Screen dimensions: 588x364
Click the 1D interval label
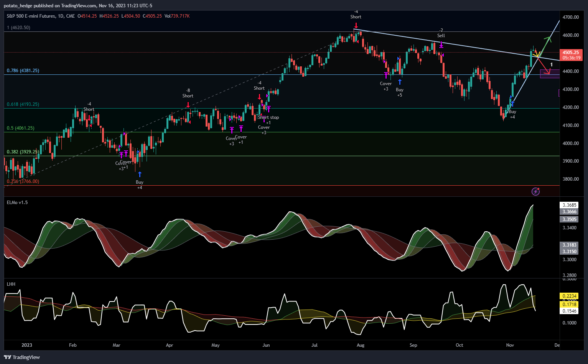61,16
